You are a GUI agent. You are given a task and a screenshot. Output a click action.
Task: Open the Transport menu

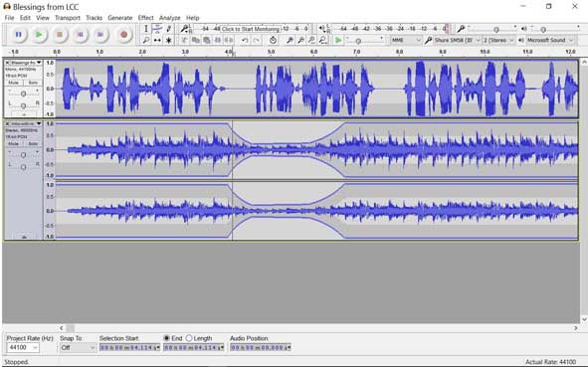point(68,18)
